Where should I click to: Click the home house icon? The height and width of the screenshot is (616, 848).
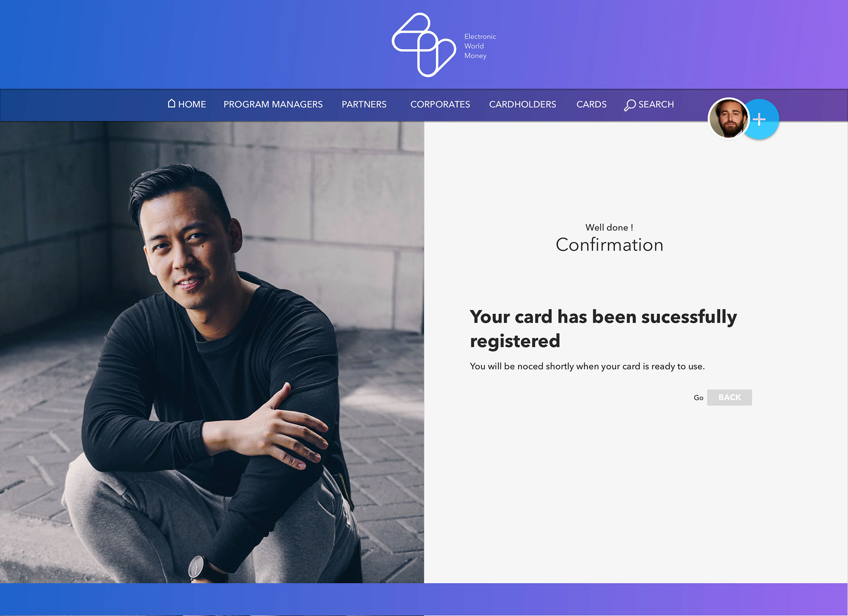(172, 103)
